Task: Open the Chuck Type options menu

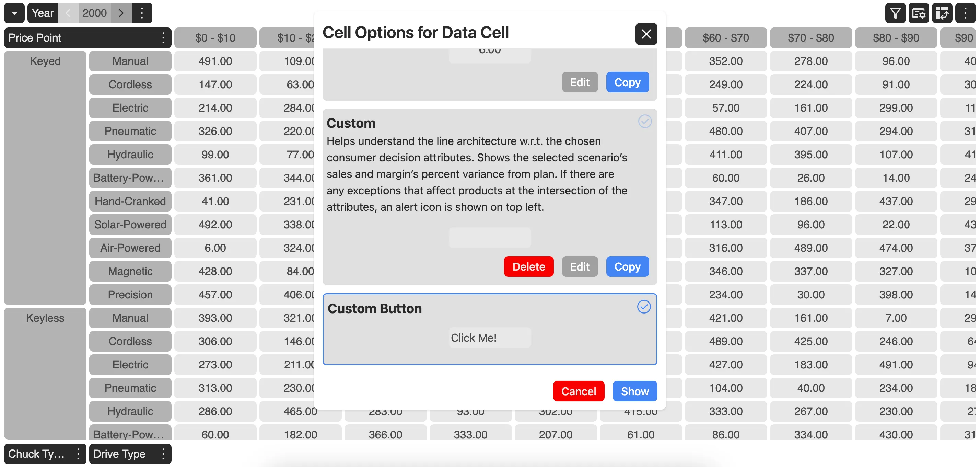Action: [x=78, y=454]
